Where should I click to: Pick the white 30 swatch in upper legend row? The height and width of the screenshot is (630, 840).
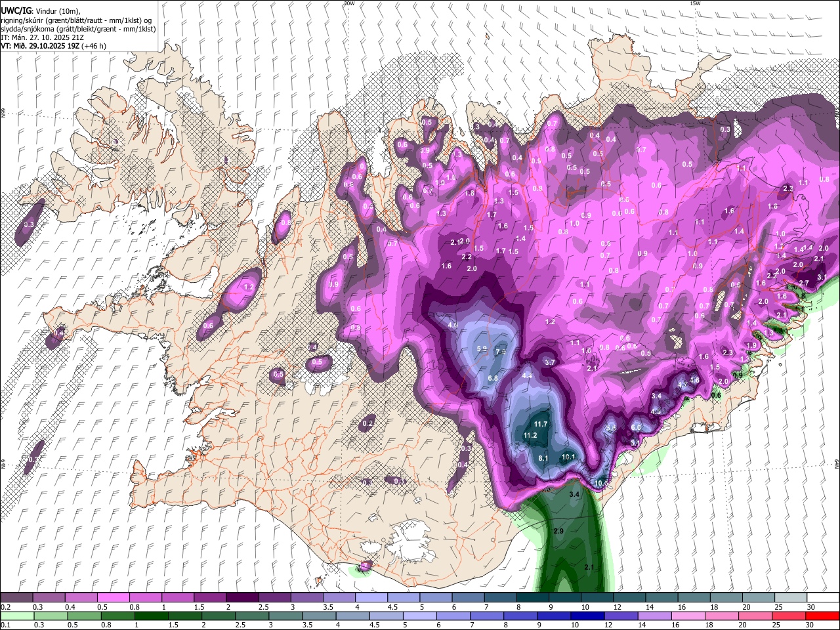[x=823, y=598]
